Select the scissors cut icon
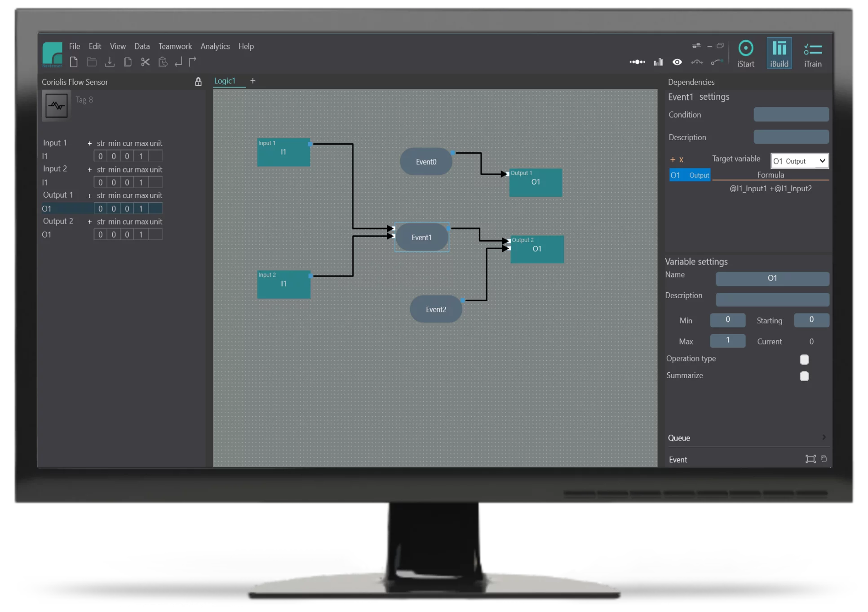Screen dimensions: 868x612 click(145, 62)
